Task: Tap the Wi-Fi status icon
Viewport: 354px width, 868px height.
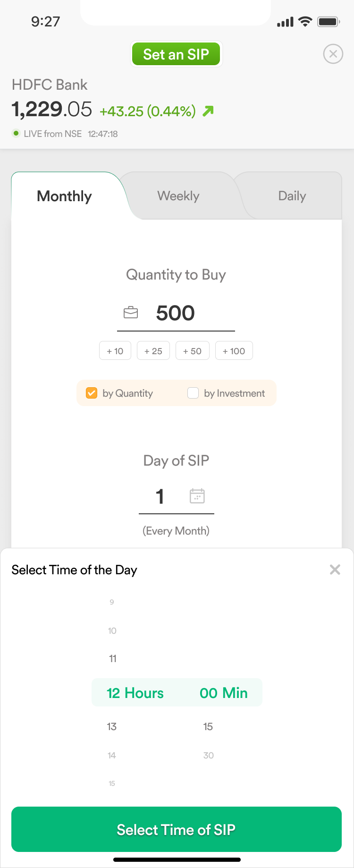Action: (x=305, y=21)
